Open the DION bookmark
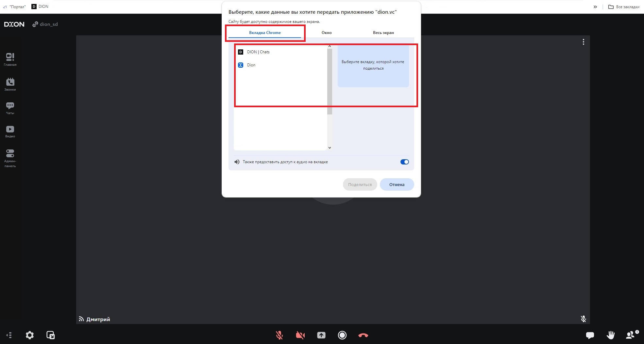The height and width of the screenshot is (344, 644). [x=40, y=7]
